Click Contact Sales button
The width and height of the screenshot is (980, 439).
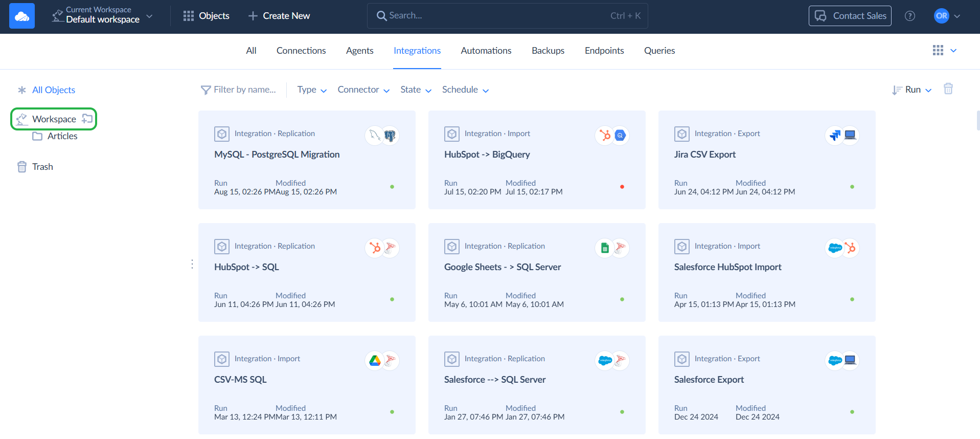[x=850, y=16]
